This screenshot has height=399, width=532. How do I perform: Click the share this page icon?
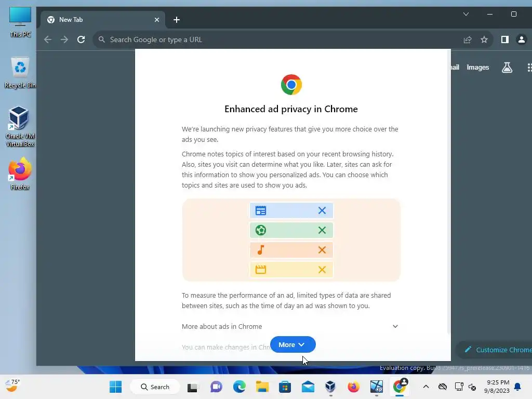tap(468, 39)
